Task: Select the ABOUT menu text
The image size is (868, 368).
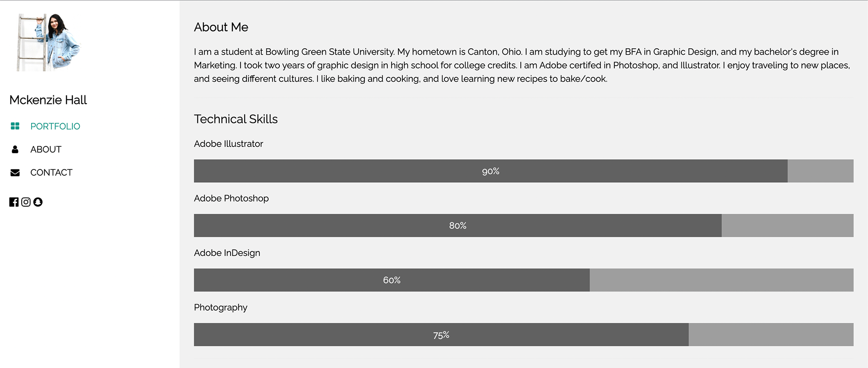Action: (46, 149)
